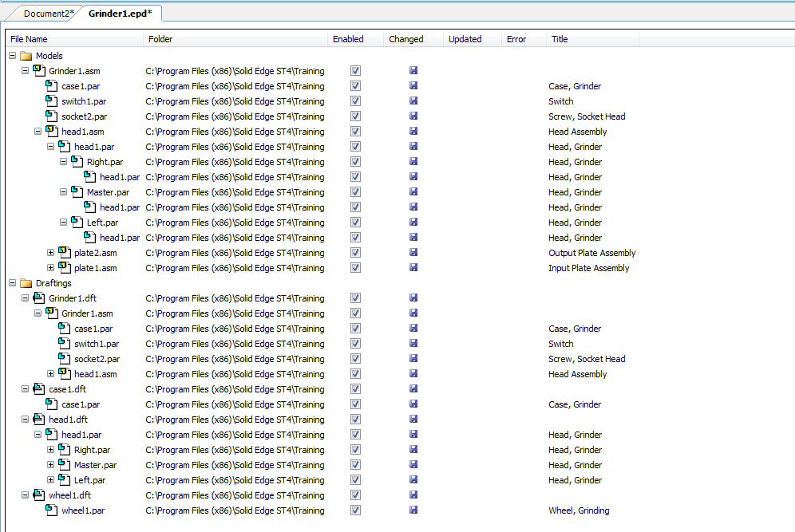The height and width of the screenshot is (532, 795).
Task: Click the plate2.asm assembly icon
Action: 65,253
